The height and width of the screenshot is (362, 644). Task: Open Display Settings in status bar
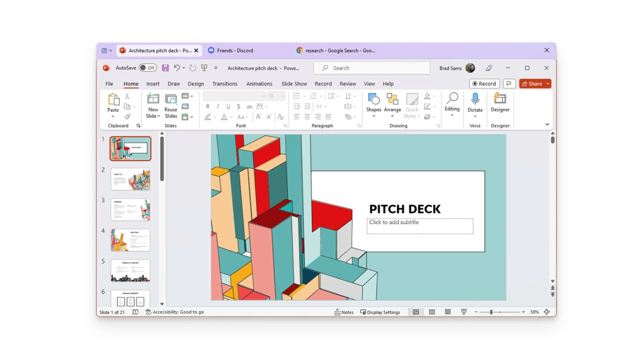(380, 312)
